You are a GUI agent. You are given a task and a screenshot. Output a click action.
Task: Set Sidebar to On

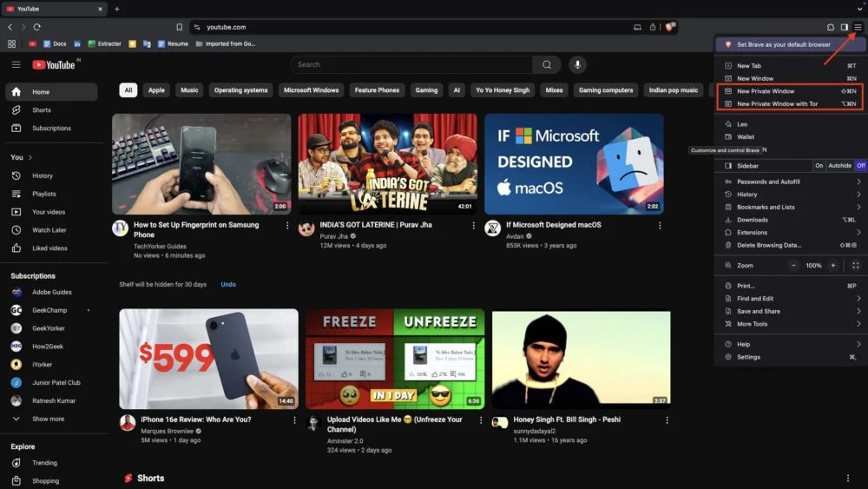[819, 165]
